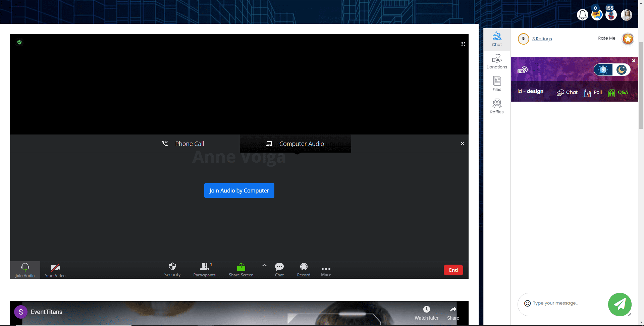644x326 pixels.
Task: Select Chat in sidebar
Action: point(497,39)
